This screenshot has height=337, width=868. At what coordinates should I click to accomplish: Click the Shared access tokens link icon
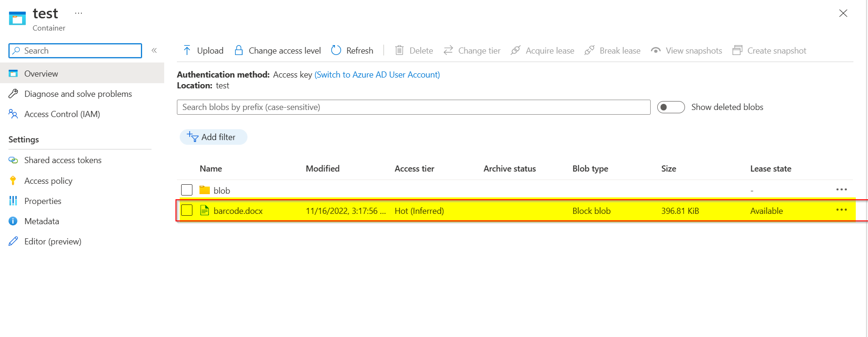coord(13,160)
